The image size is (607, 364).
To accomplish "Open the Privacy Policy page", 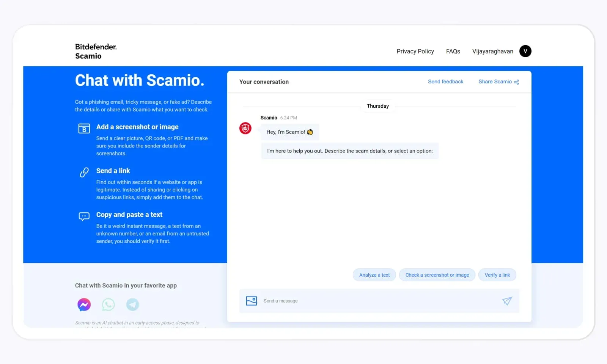I will [415, 51].
